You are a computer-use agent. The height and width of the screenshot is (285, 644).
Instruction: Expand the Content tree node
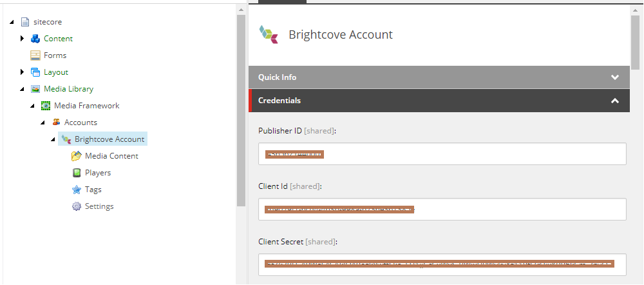pos(22,39)
